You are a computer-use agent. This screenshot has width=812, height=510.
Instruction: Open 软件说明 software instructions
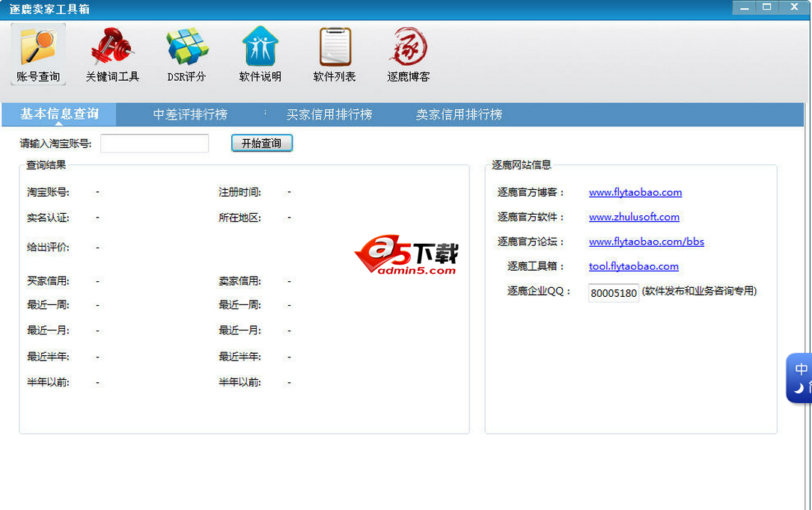pos(260,55)
